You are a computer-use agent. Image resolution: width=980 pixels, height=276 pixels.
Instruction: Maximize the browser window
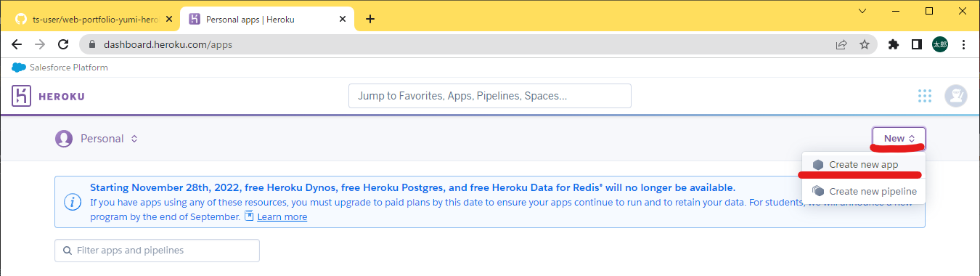pos(929,11)
